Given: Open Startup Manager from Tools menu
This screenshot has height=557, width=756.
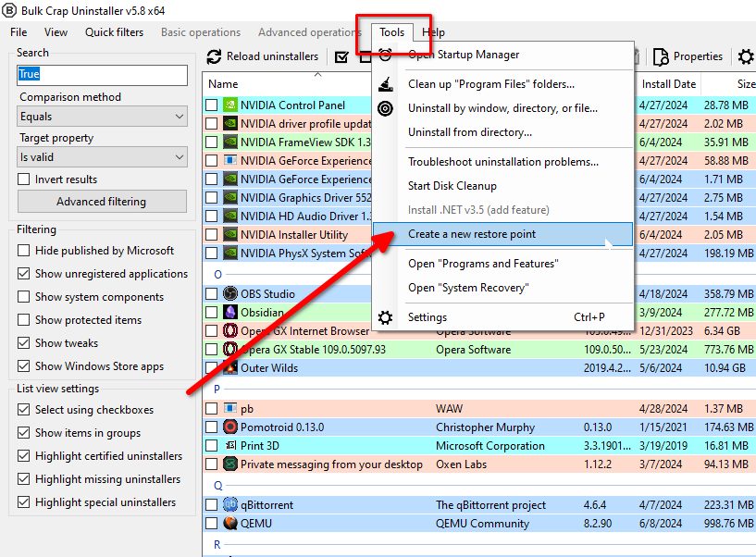Looking at the screenshot, I should point(502,55).
